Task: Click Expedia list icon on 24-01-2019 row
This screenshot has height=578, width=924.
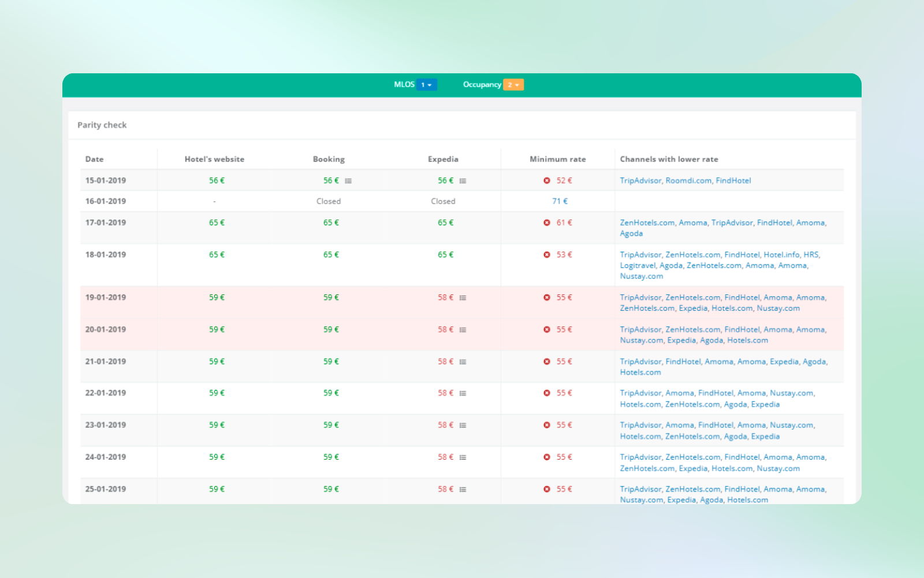Action: pos(463,457)
